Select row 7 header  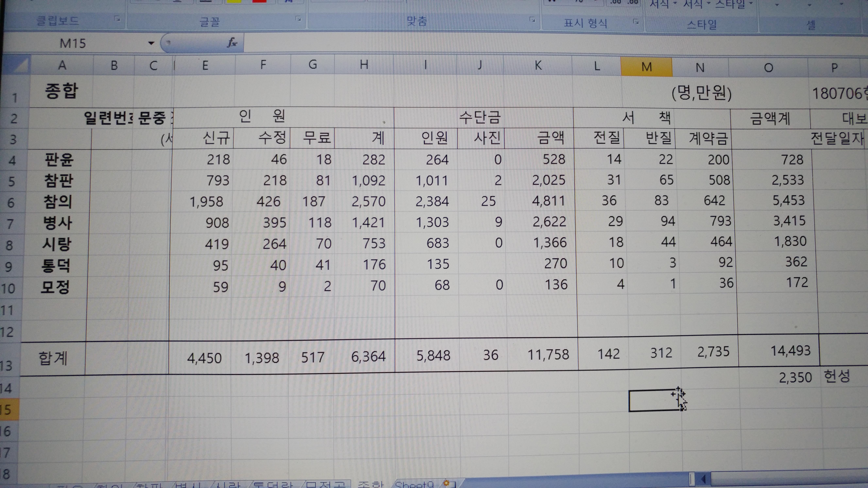[x=11, y=223]
